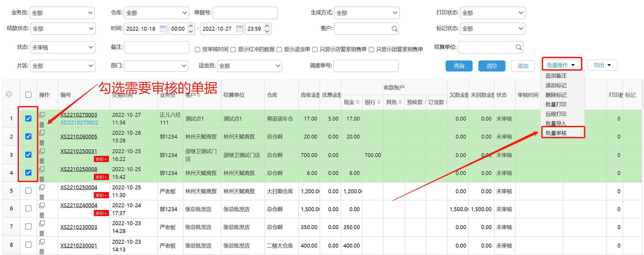Choose 远程打印 from batch menu

tap(556, 114)
